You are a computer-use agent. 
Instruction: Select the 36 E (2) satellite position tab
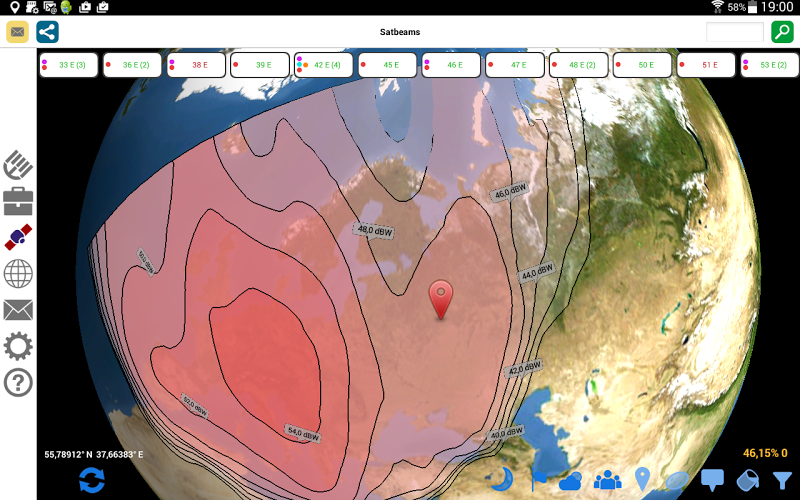[132, 65]
